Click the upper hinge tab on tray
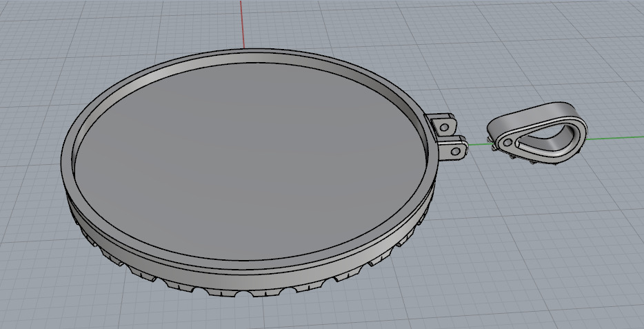Image resolution: width=644 pixels, height=329 pixels. pos(443,125)
